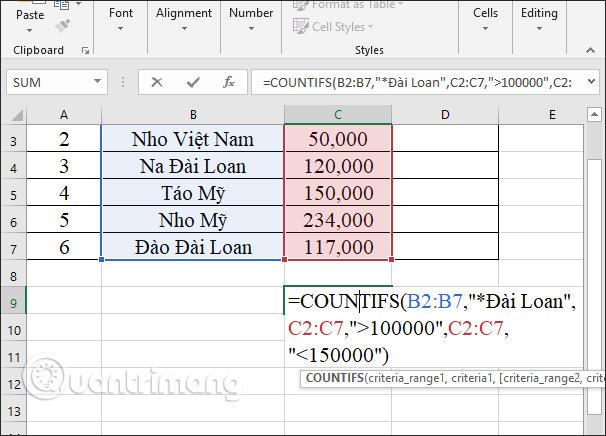Click the Cell Styles icon

300,26
